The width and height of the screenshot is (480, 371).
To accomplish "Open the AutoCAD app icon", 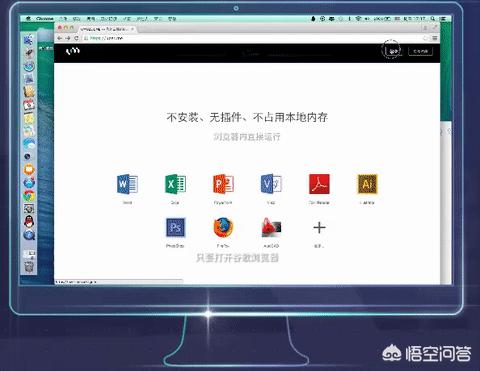I will (x=271, y=227).
